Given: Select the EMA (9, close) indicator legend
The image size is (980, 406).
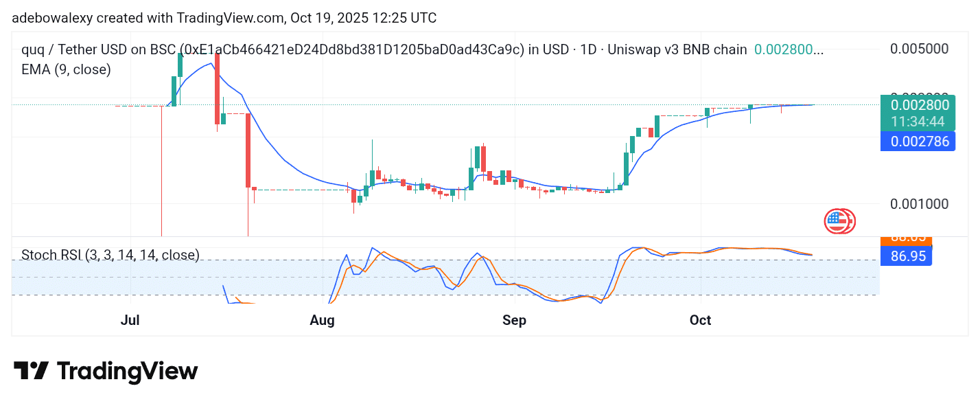Looking at the screenshot, I should coord(66,69).
